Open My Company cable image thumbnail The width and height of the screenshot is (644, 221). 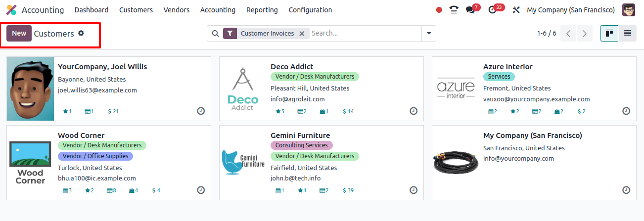tap(456, 163)
